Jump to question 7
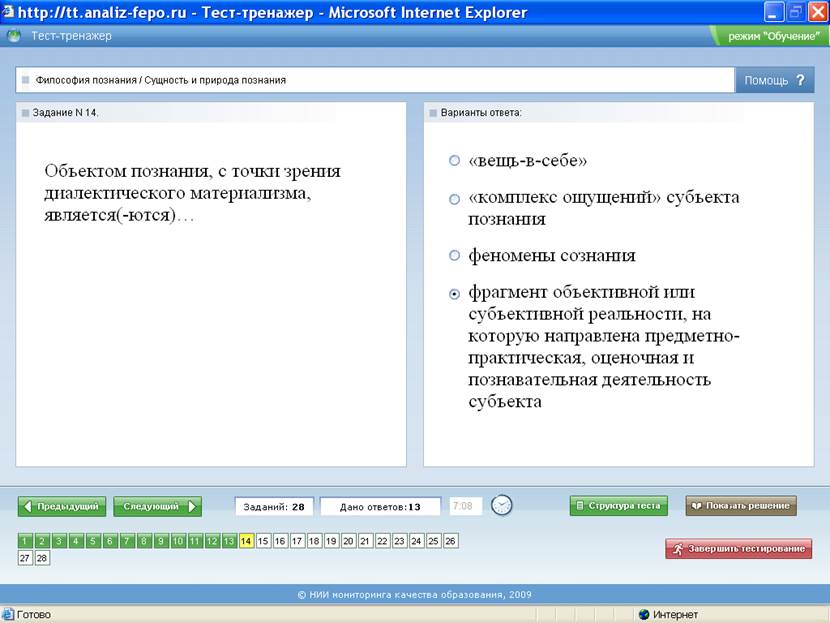This screenshot has height=623, width=830. [x=127, y=541]
